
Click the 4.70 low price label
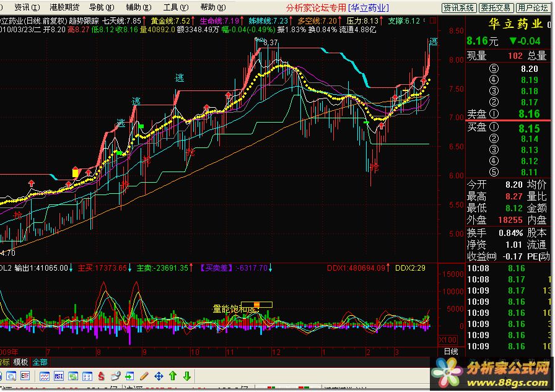click(x=8, y=253)
